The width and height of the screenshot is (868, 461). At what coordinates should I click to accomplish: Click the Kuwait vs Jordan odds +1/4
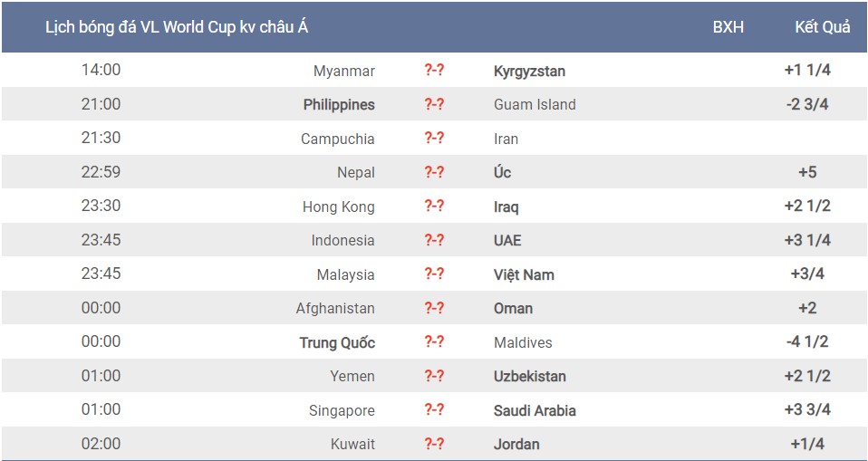807,444
